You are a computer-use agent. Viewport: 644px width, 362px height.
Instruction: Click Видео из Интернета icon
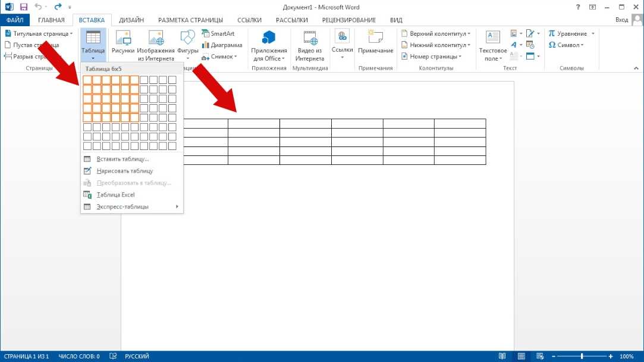310,38
